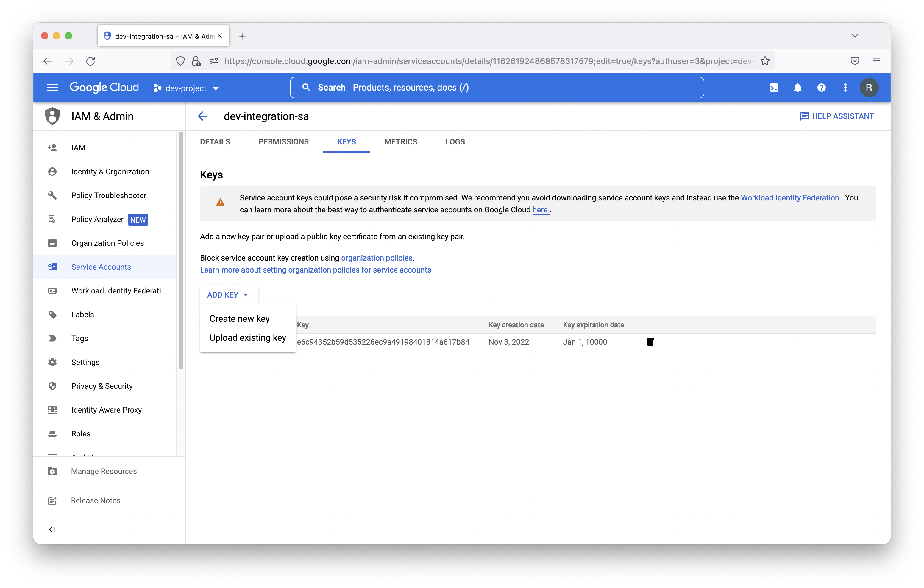Click the Identity & Organization person icon
Viewport: 924px width, 588px height.
[x=52, y=171]
